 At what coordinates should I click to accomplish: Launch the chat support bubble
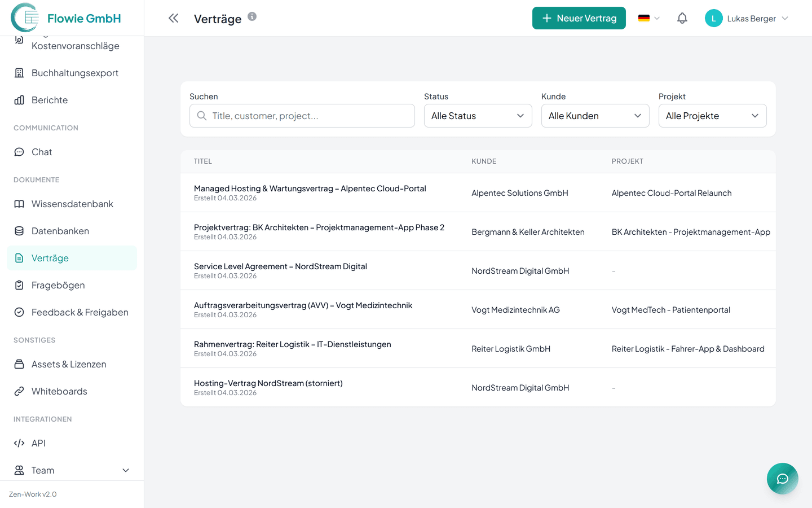pyautogui.click(x=782, y=478)
